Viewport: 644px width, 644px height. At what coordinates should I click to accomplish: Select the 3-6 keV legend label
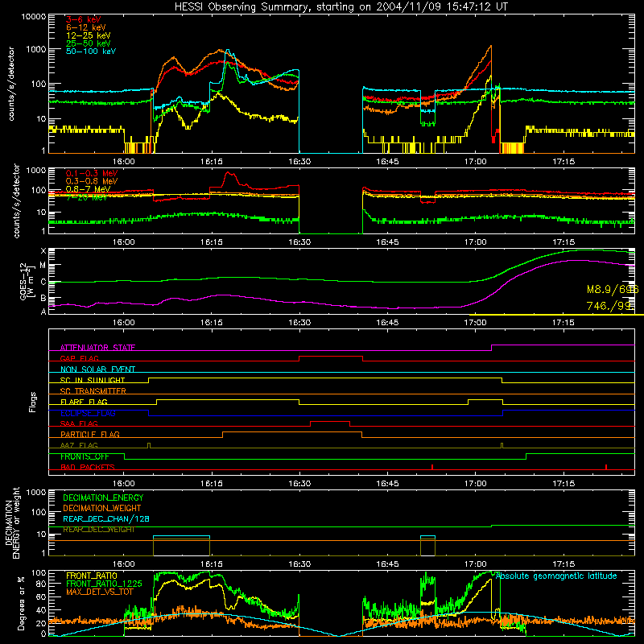(84, 19)
